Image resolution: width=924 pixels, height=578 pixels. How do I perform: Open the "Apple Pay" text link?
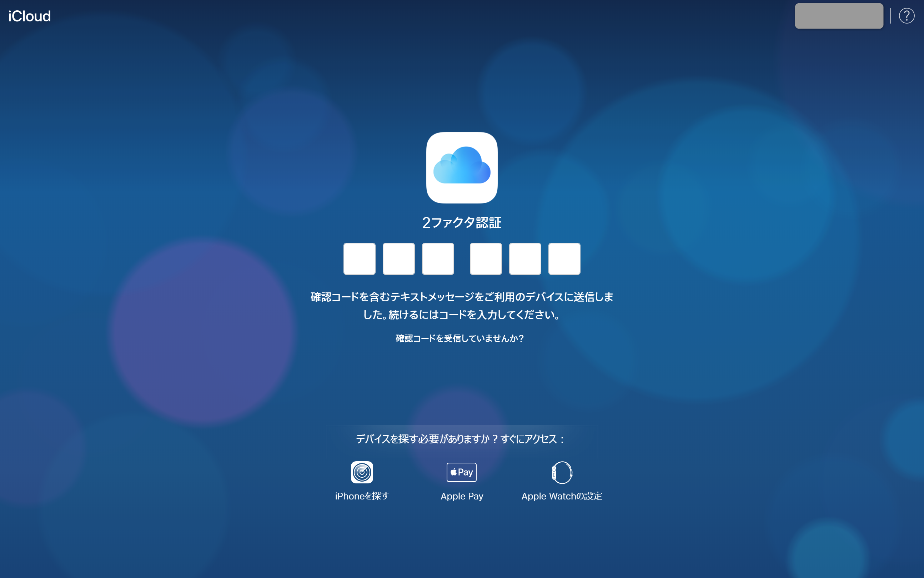462,496
